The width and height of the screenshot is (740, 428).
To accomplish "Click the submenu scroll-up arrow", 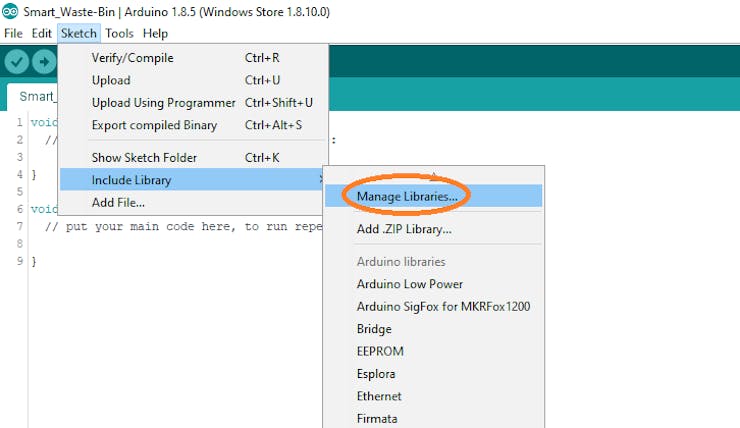I will (434, 175).
